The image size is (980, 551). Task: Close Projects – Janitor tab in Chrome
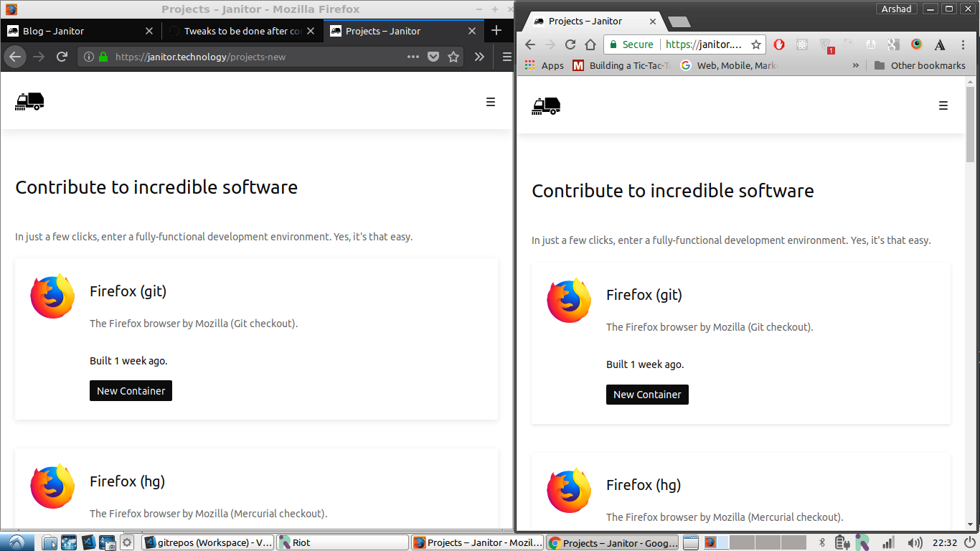[x=653, y=22]
